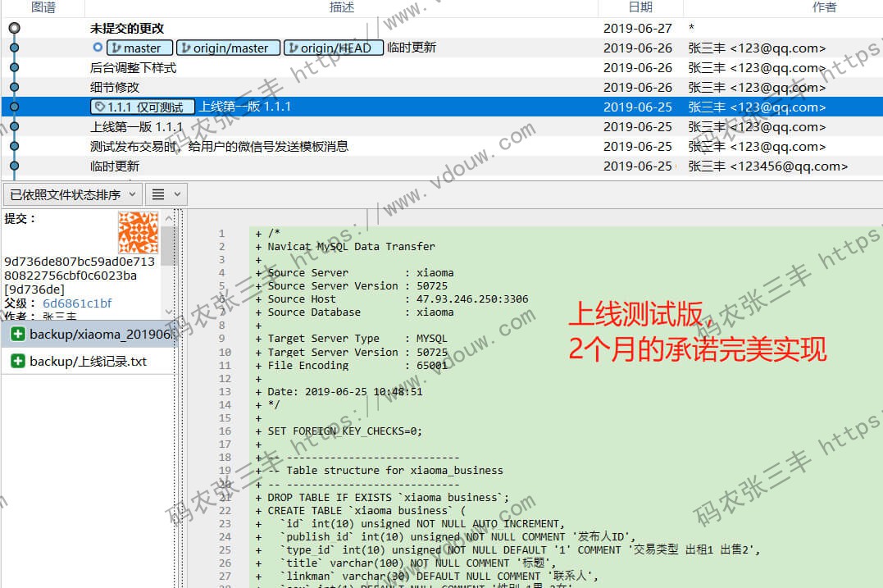The width and height of the screenshot is (883, 588).
Task: Click the origin/HEAD branch label
Action: tap(334, 48)
